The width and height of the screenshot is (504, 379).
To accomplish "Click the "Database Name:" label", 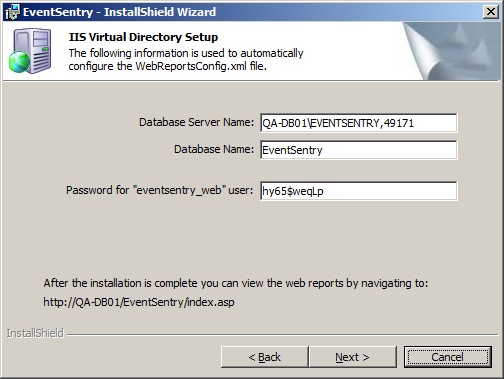I will [214, 149].
